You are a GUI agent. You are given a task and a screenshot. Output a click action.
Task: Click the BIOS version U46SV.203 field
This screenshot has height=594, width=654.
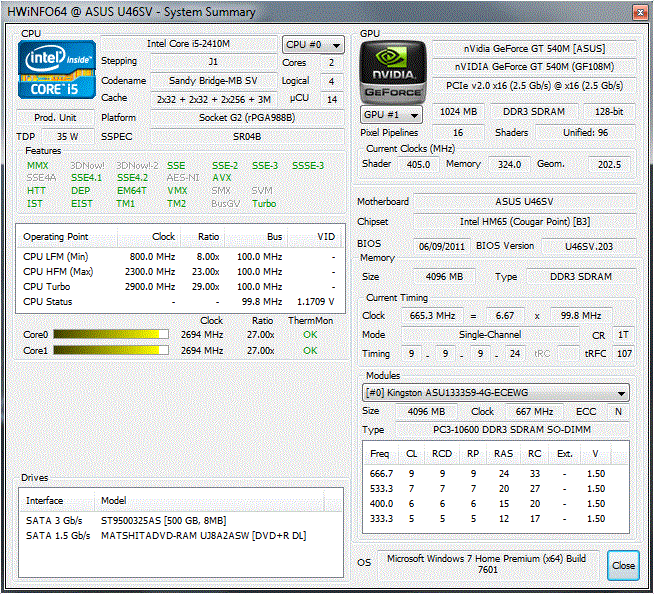tap(589, 246)
